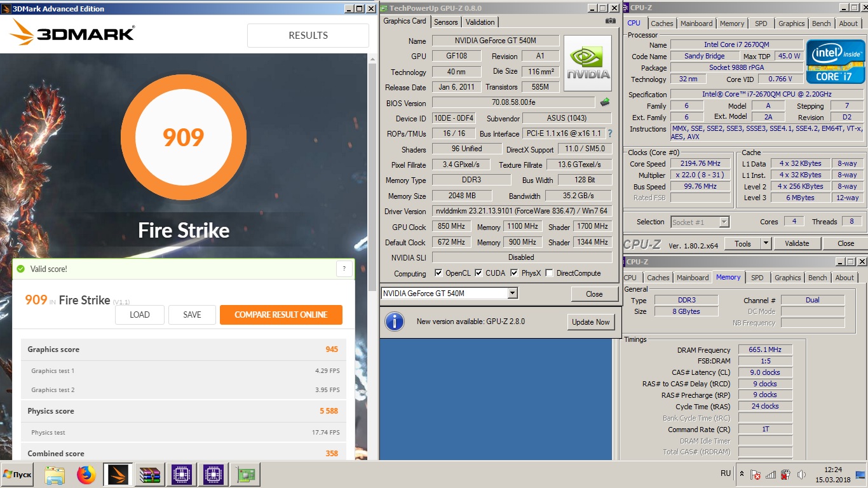Image resolution: width=868 pixels, height=488 pixels.
Task: Show hidden system tray icons
Action: coord(742,474)
